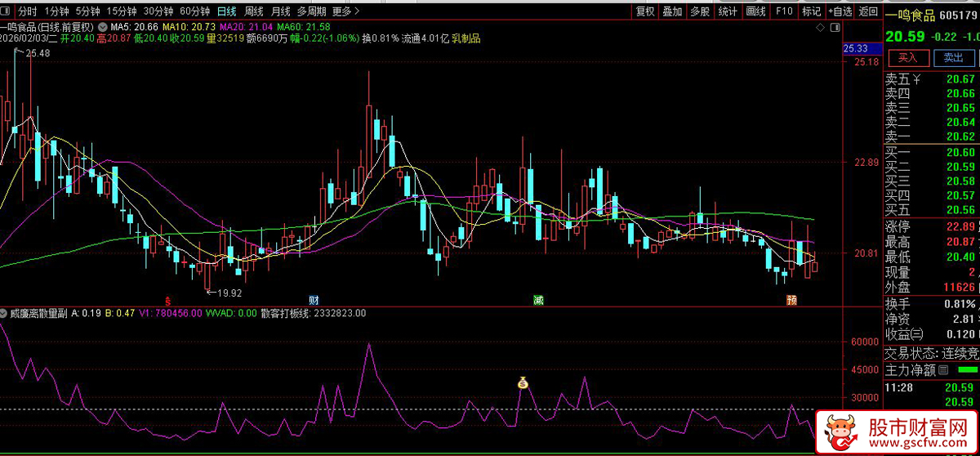
Task: Toggle the side panel icon near price axis
Action: coord(835,27)
